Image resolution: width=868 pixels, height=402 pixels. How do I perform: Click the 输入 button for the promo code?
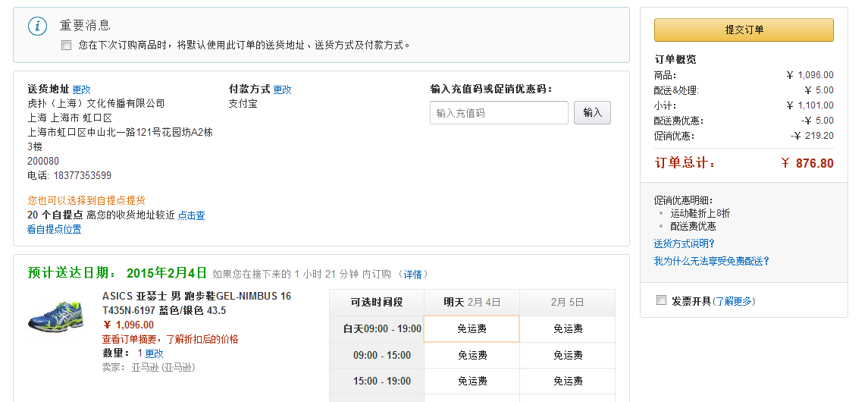pos(592,113)
